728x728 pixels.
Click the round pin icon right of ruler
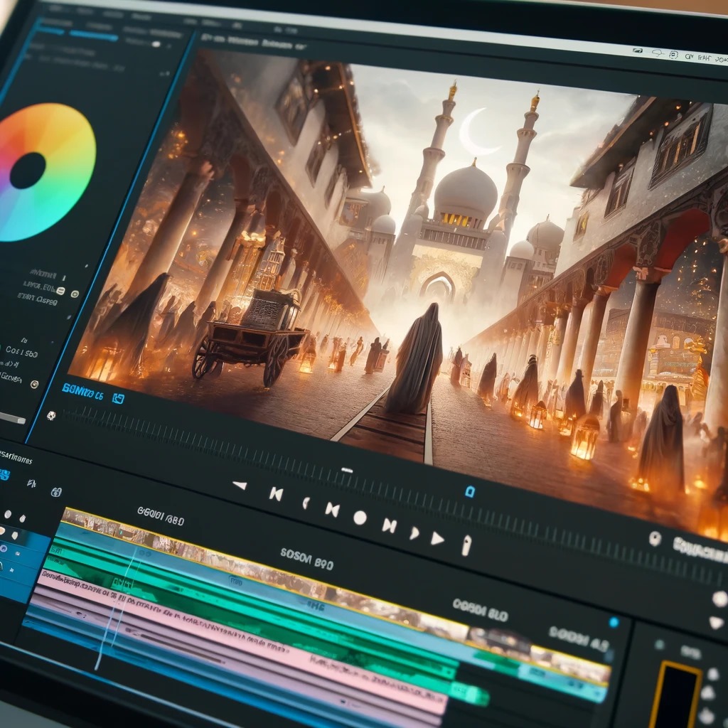[x=655, y=539]
